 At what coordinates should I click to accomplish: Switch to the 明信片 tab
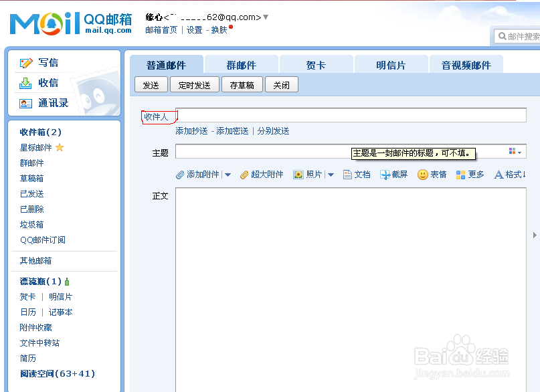(x=391, y=64)
